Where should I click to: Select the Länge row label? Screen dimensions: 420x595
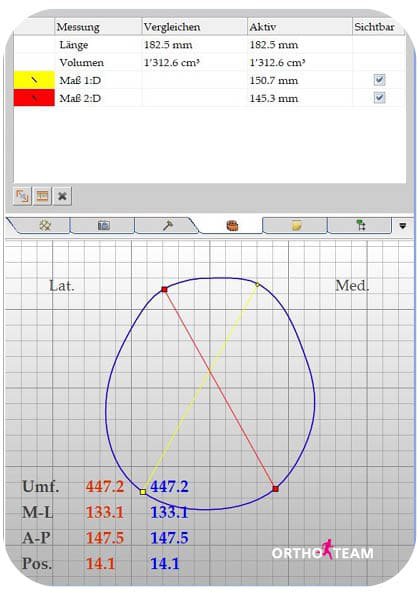(x=74, y=45)
